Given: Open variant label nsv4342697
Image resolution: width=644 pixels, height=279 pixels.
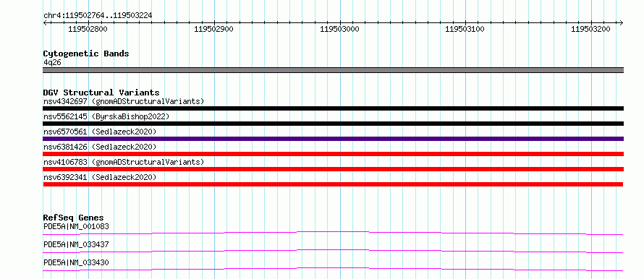Looking at the screenshot, I should pyautogui.click(x=124, y=101).
